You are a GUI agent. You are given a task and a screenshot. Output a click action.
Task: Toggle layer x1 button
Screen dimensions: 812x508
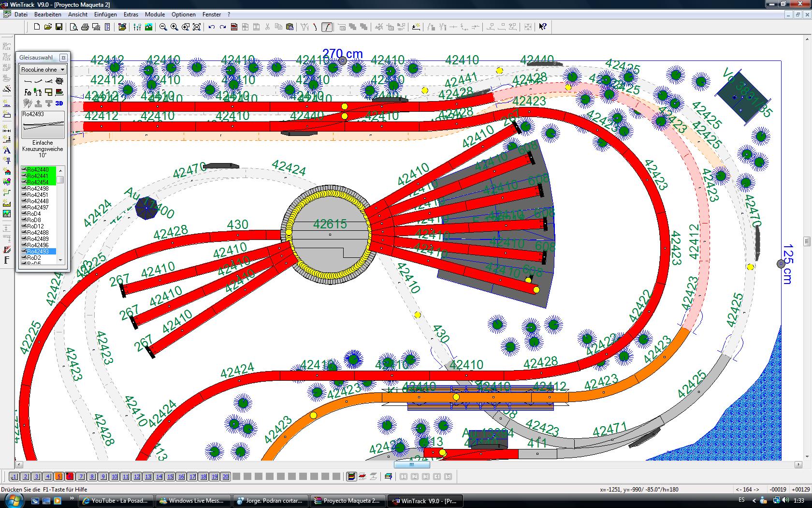[x=14, y=477]
